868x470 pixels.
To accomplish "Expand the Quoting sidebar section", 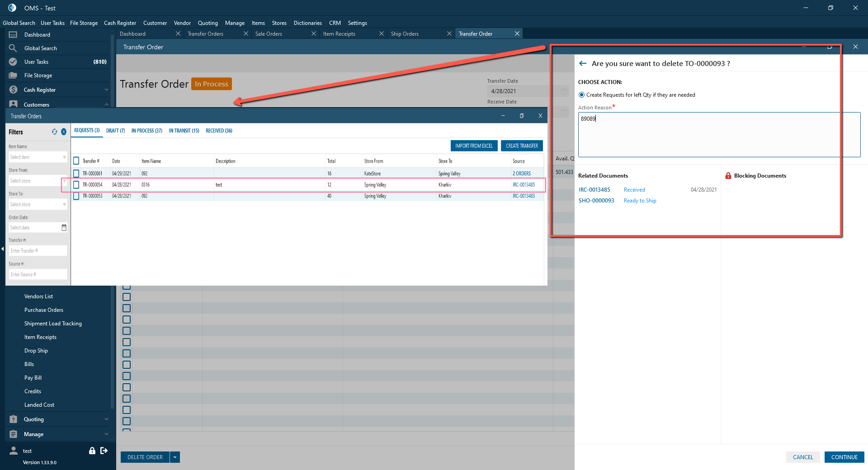I will tap(107, 419).
